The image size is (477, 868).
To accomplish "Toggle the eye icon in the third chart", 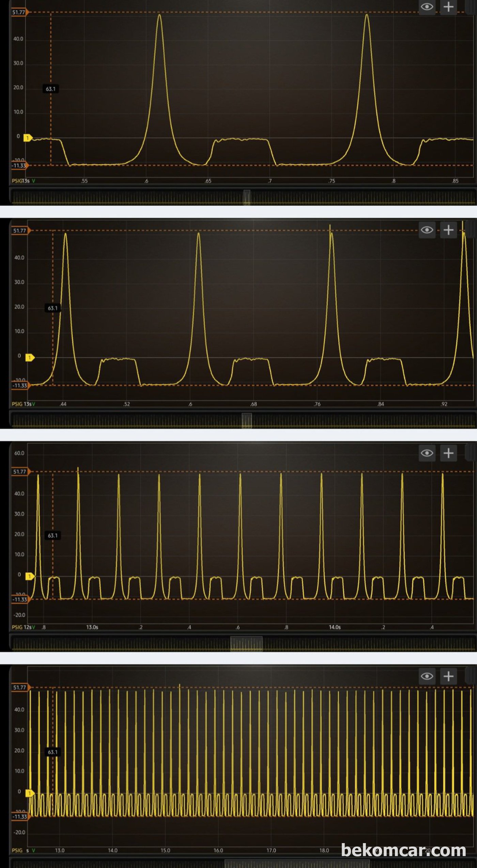I will 427,453.
